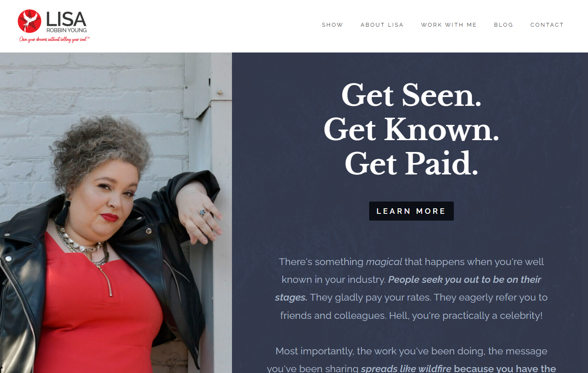
Task: Click the Robbin Young logo text
Action: pyautogui.click(x=66, y=30)
